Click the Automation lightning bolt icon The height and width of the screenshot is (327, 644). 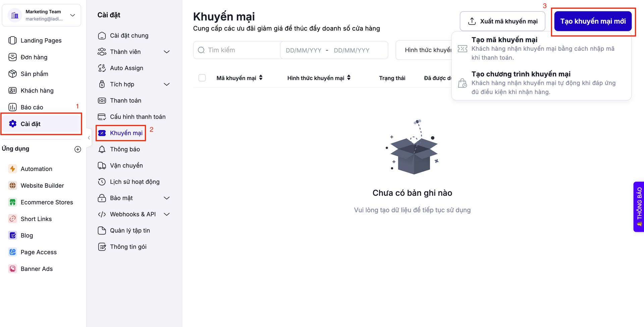click(x=12, y=169)
